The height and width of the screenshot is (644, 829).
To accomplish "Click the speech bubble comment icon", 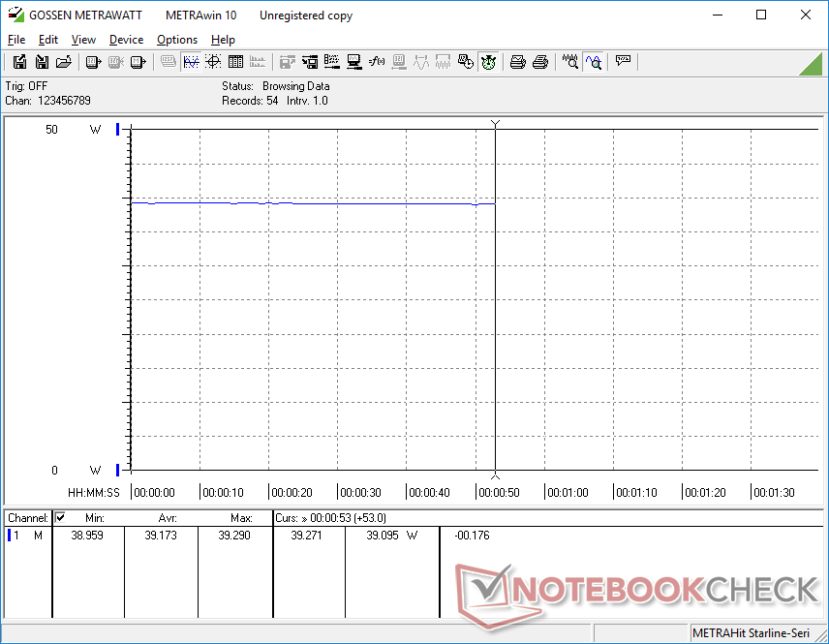I will click(624, 62).
